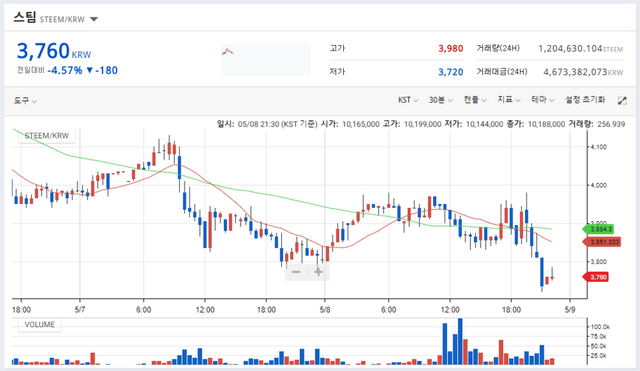This screenshot has width=640, height=371.
Task: Open the STEEM/KRW market selector arrow
Action: (94, 19)
